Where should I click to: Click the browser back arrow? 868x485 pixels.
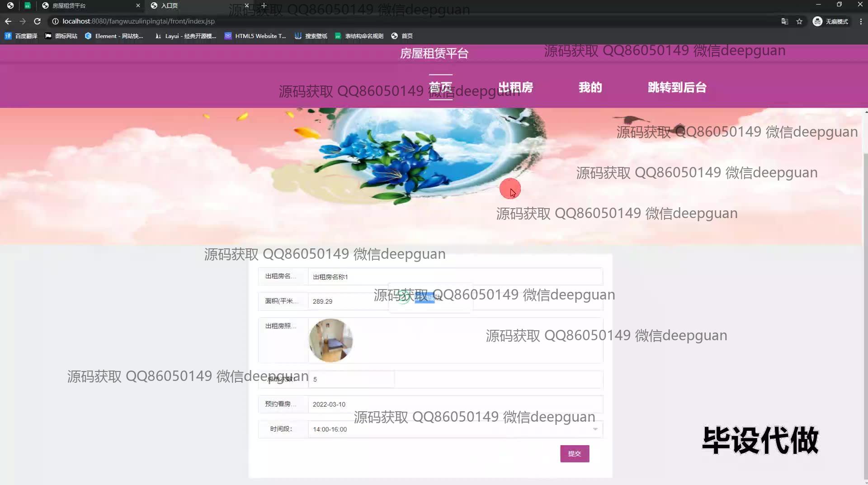point(8,21)
